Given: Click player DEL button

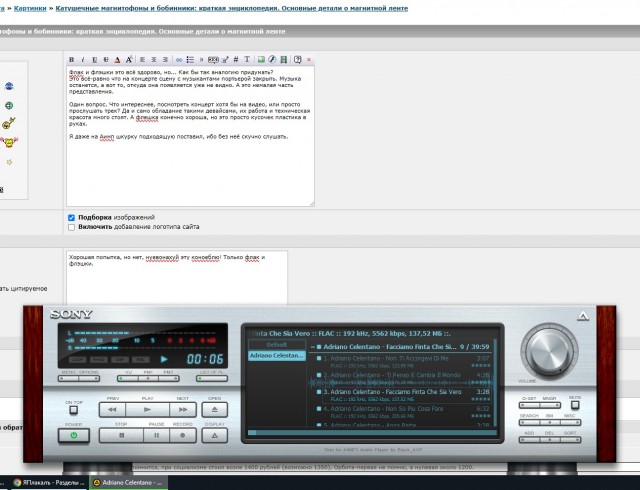Looking at the screenshot, I should (550, 440).
